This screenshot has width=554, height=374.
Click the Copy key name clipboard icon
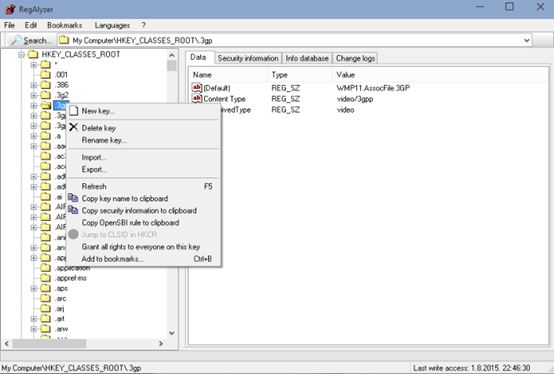tap(73, 198)
